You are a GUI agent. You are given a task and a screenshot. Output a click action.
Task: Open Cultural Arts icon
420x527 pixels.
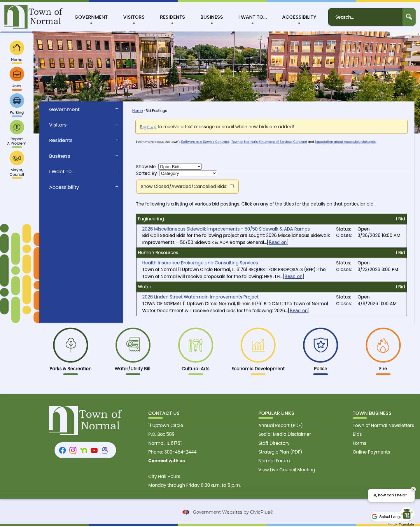coord(196,345)
